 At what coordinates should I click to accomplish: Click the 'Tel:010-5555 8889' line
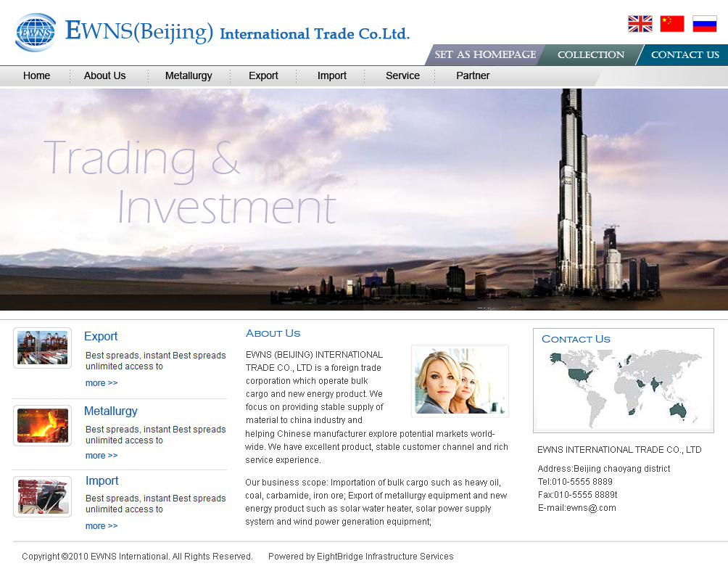coord(575,482)
